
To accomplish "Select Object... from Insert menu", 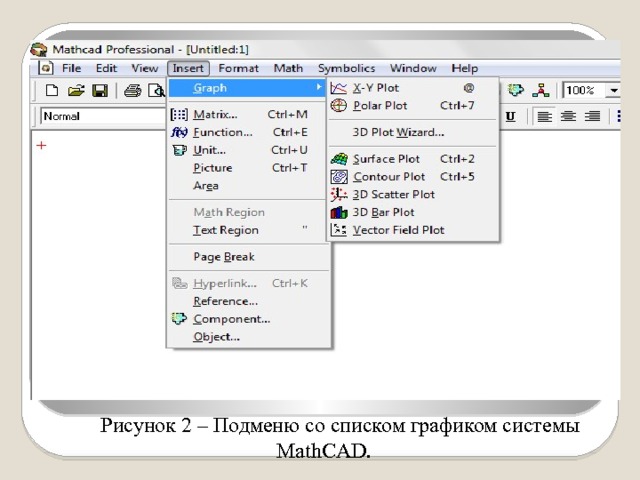I will [249, 337].
